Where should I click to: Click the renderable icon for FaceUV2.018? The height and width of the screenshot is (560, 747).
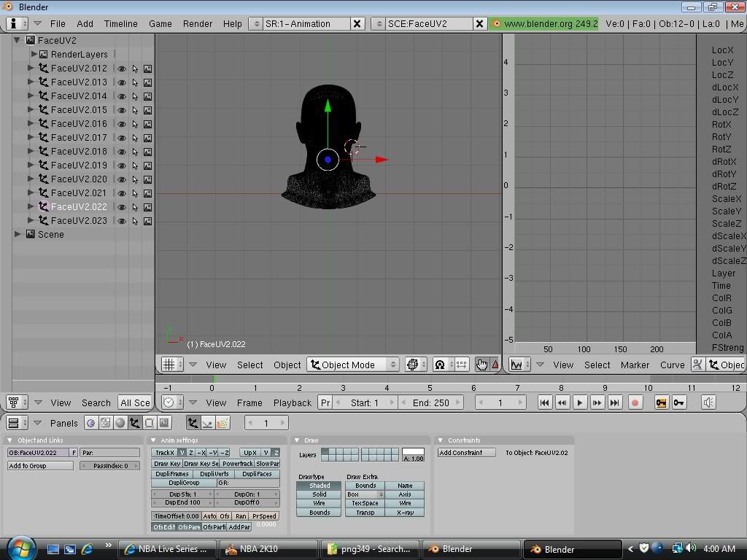147,152
